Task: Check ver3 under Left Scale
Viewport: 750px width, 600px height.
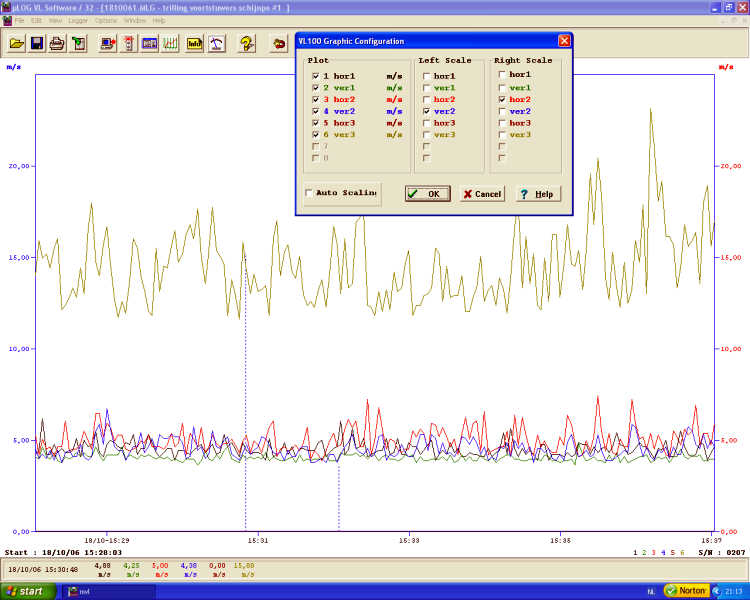Action: coord(427,135)
